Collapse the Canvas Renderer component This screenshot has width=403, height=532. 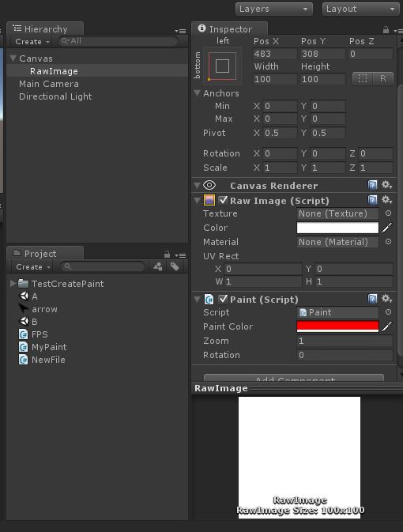click(197, 185)
